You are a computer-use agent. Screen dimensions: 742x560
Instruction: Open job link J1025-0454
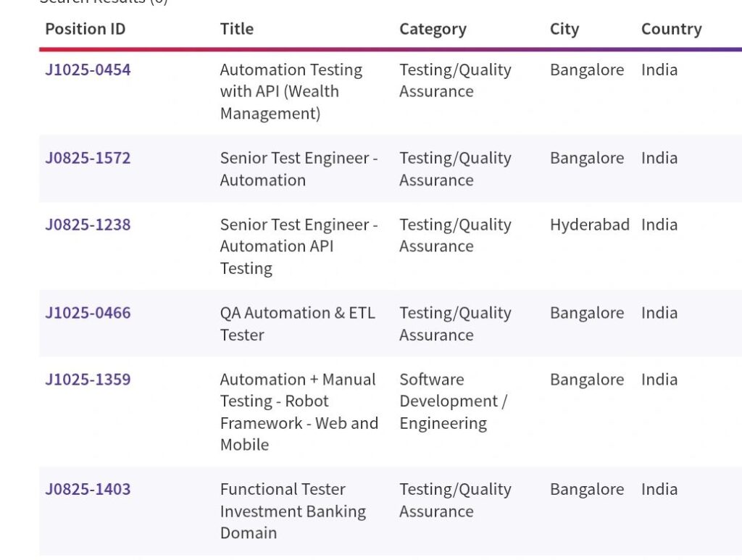click(x=88, y=70)
